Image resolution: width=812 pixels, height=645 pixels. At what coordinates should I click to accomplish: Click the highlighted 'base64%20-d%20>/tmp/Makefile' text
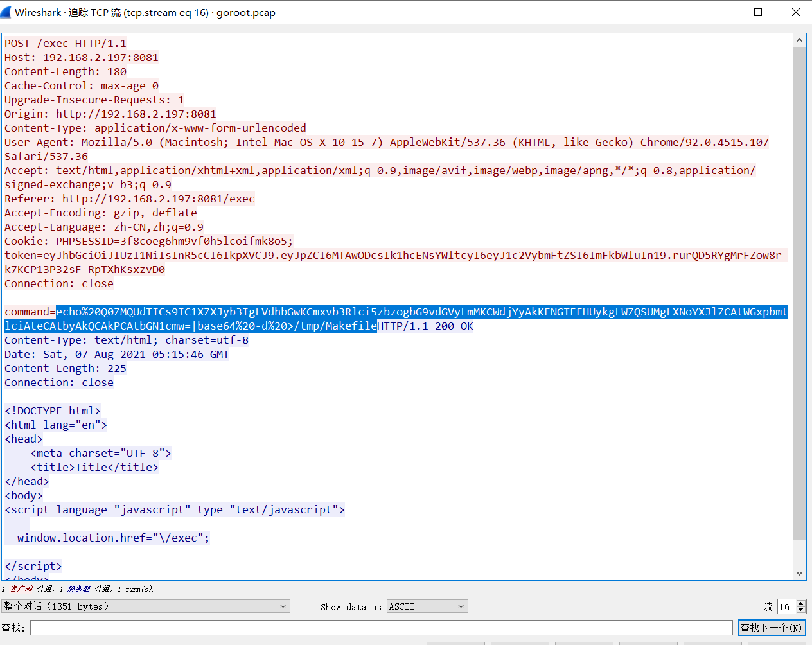(287, 326)
